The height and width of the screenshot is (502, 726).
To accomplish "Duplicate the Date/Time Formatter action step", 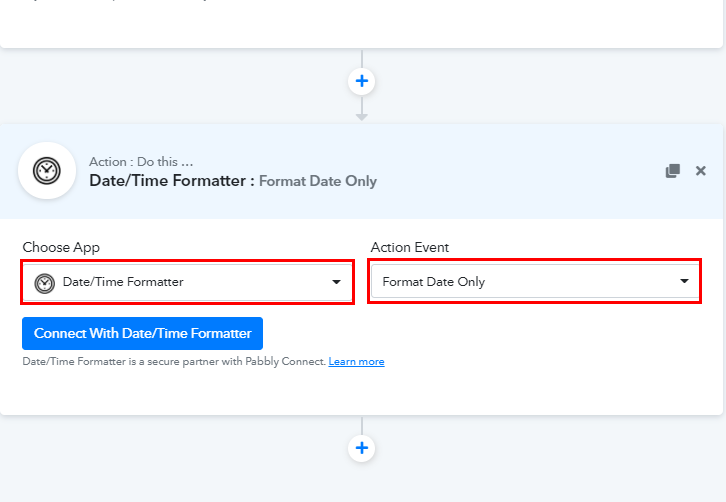I will coord(673,171).
